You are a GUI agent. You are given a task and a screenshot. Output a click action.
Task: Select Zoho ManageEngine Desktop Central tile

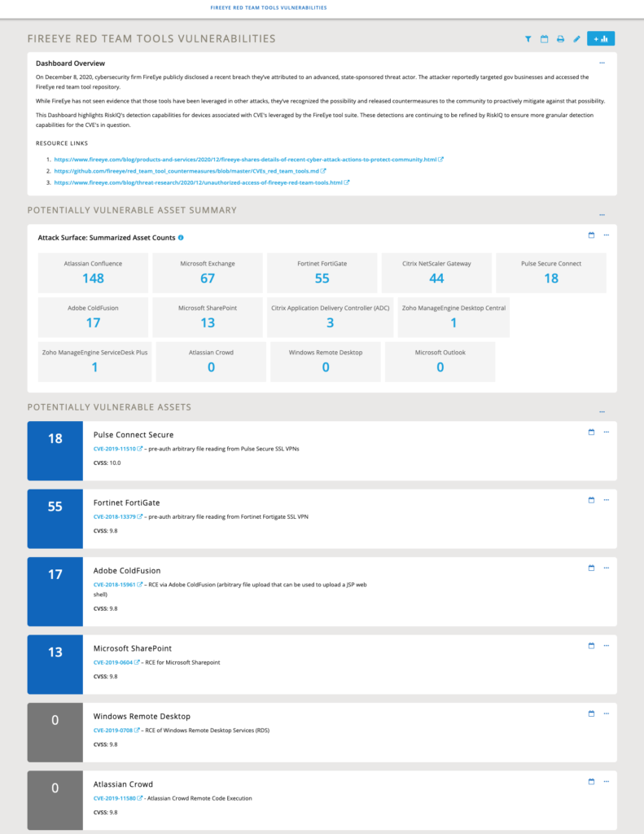click(453, 318)
